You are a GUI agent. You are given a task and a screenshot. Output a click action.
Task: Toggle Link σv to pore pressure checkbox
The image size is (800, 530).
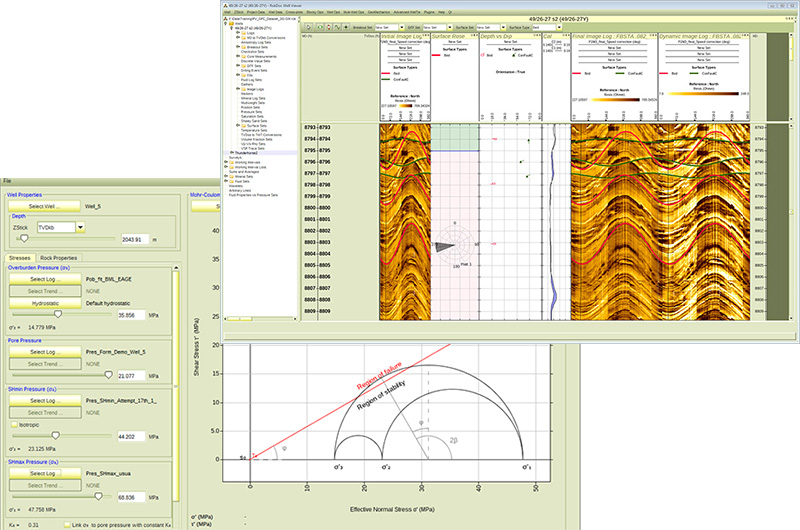tap(65, 523)
